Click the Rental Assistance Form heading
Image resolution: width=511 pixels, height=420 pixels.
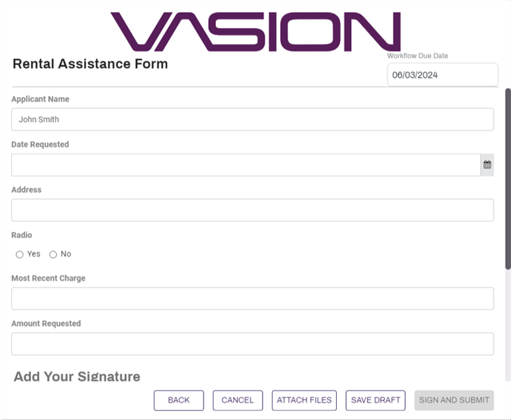click(x=90, y=64)
